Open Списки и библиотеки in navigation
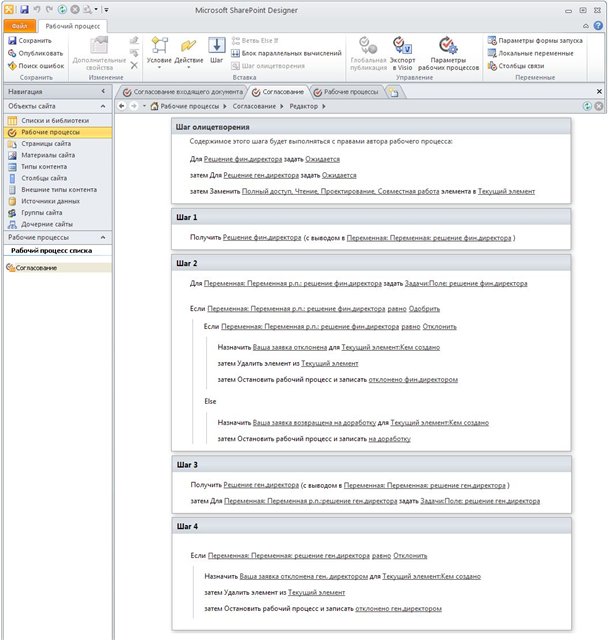609x640 pixels. 58,120
